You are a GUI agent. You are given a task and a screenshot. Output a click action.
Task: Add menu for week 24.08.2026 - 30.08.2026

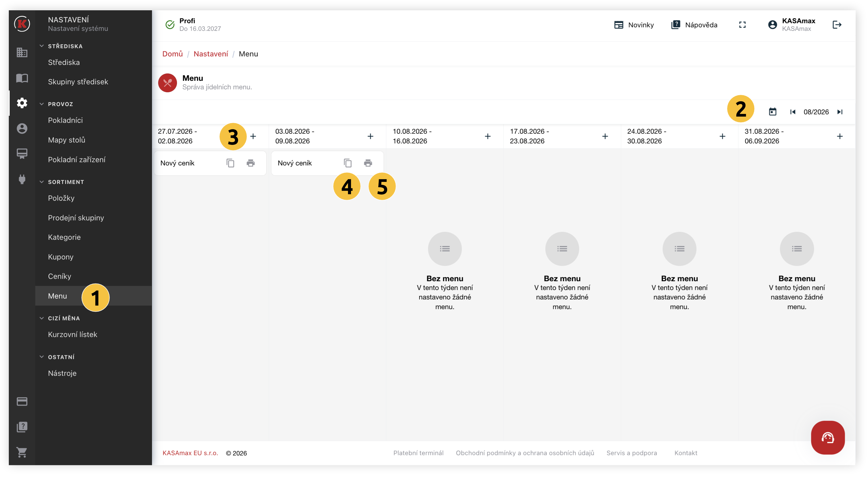723,136
